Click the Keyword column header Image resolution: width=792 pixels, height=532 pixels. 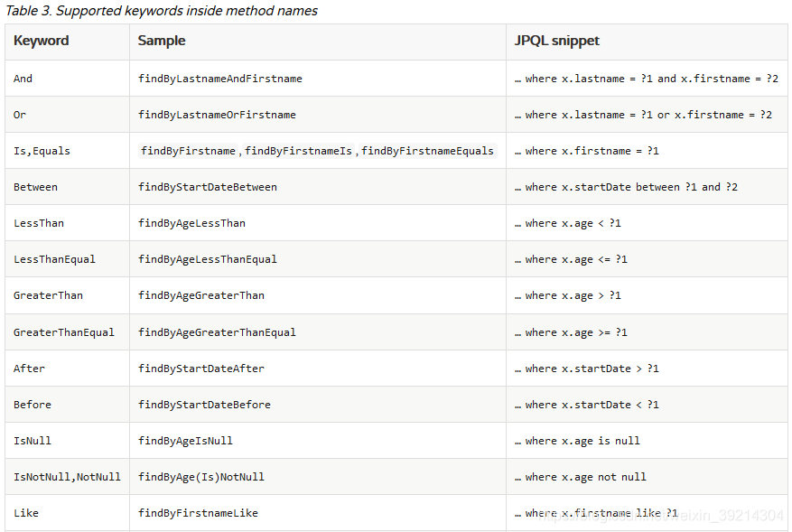point(42,41)
